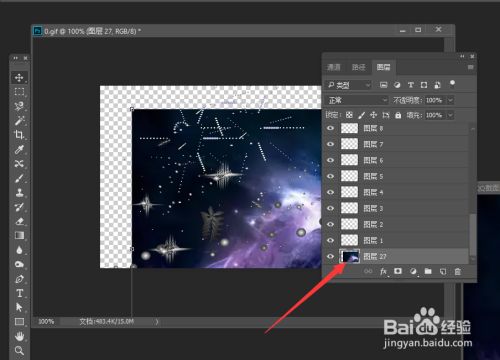Hide layer 图层 2

pos(330,224)
